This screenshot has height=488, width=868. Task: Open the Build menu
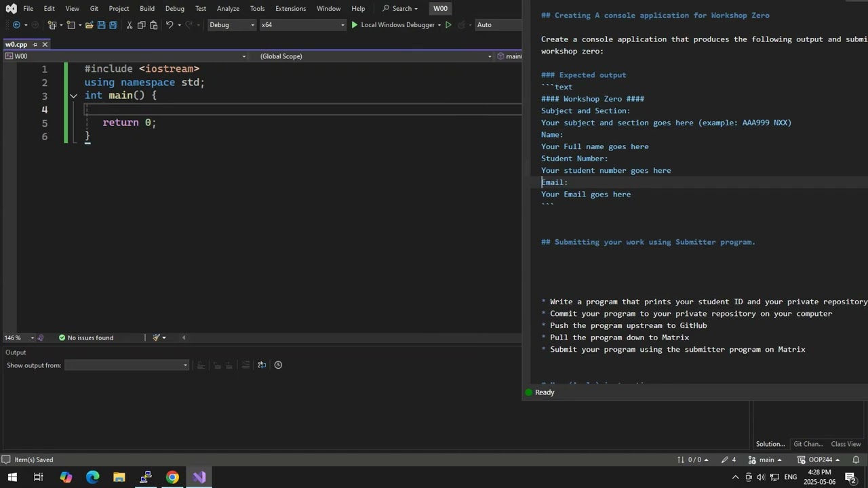tap(147, 9)
